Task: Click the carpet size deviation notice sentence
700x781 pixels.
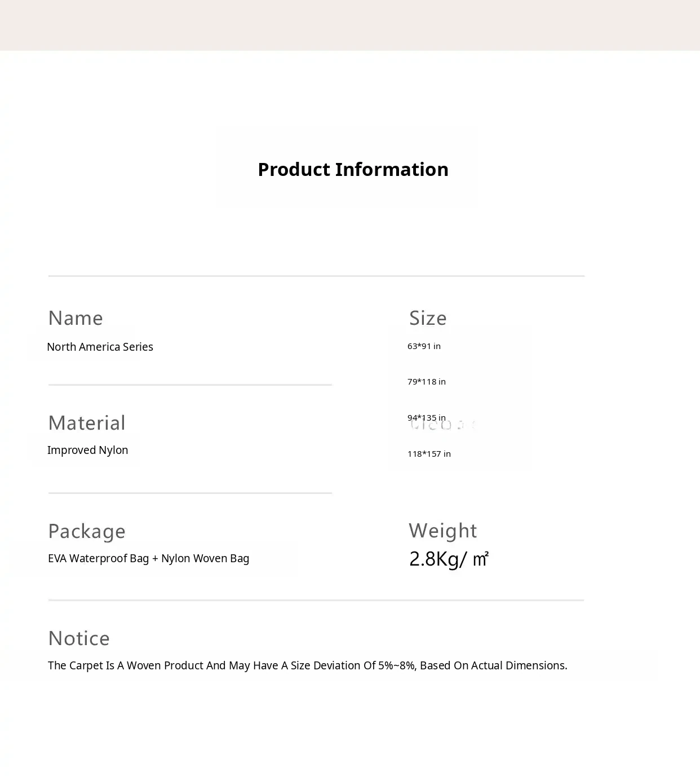Action: pos(307,665)
